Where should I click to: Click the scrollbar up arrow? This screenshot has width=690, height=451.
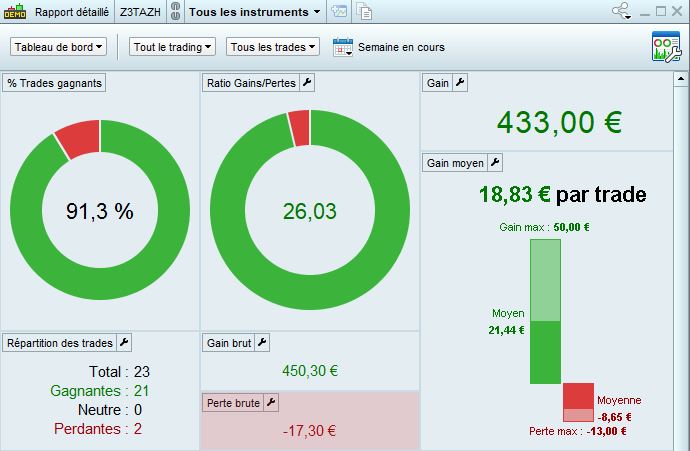pyautogui.click(x=680, y=80)
